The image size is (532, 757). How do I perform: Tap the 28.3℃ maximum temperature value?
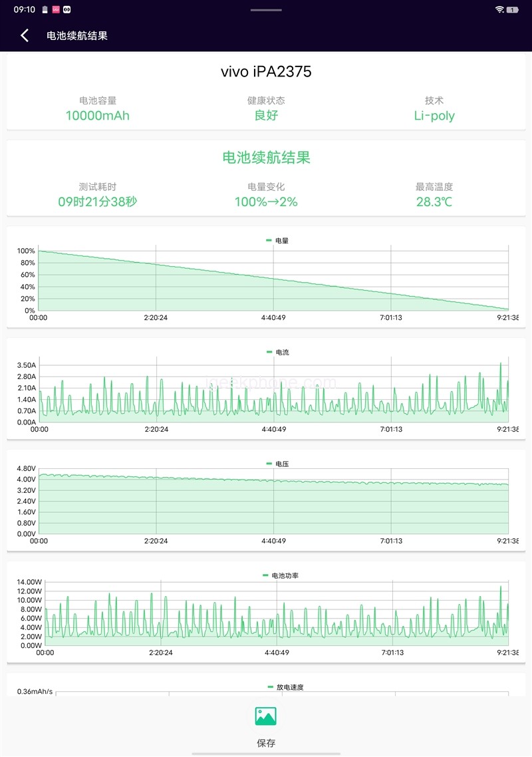(434, 202)
